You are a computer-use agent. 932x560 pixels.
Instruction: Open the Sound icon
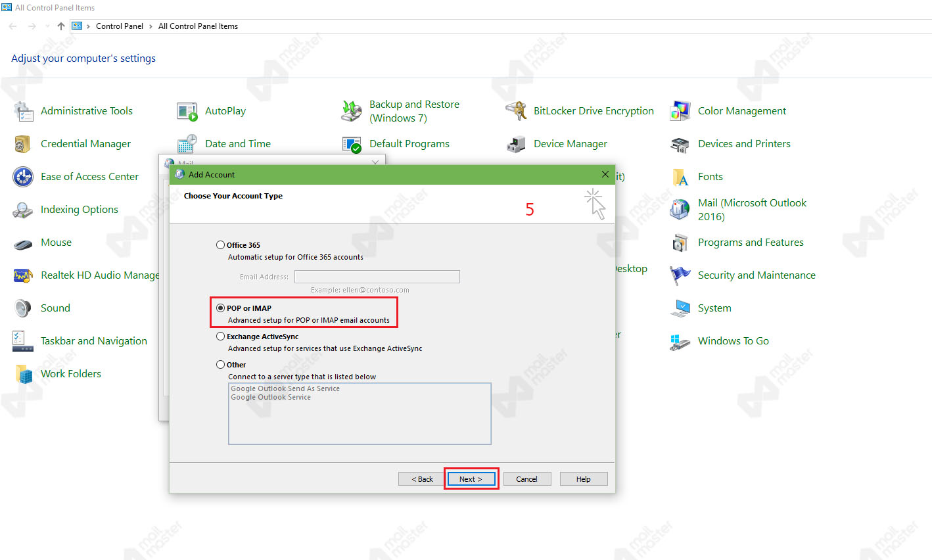tap(23, 308)
